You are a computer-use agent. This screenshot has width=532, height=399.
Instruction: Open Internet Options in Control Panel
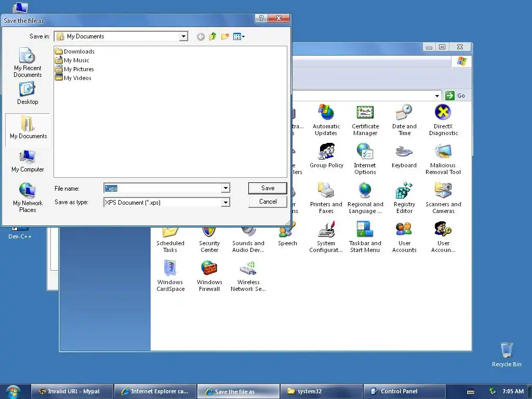tap(365, 159)
